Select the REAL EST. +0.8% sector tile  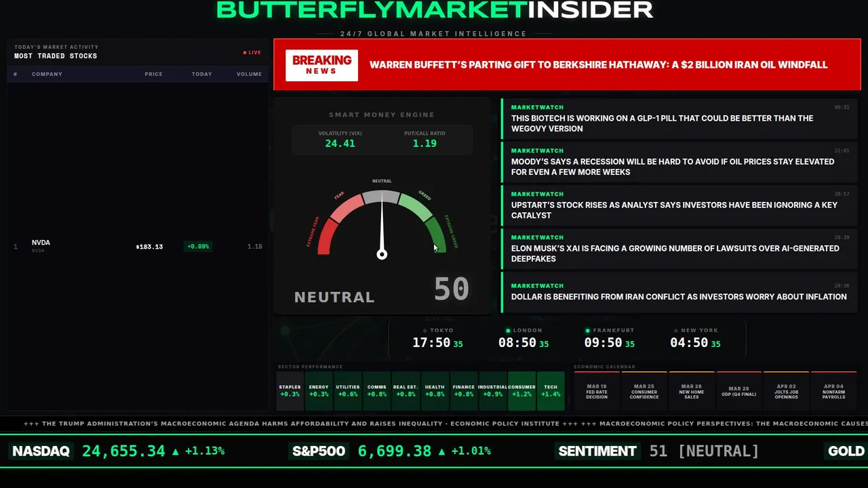pos(406,390)
